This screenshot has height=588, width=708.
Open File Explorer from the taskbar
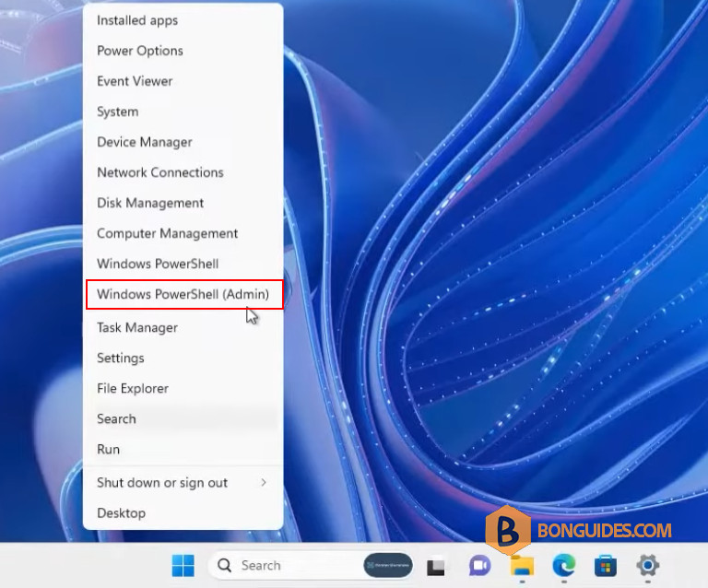coord(522,566)
